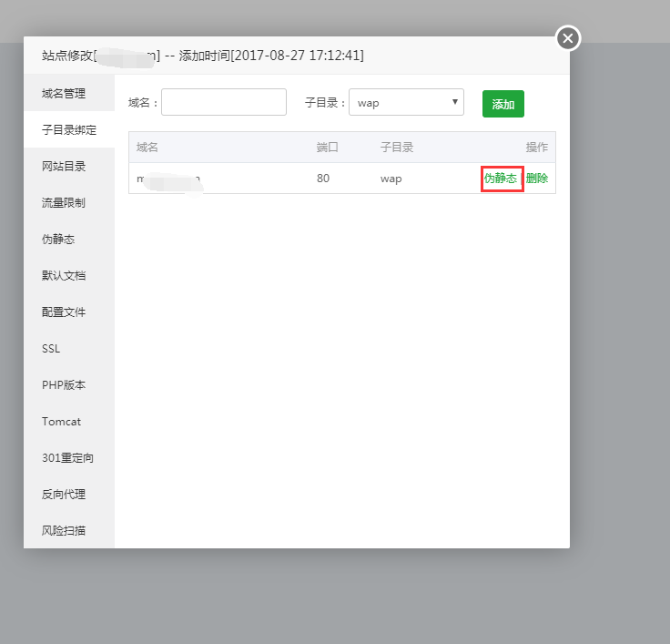Open the 风险扫描 tab
This screenshot has height=644, width=670.
point(69,530)
